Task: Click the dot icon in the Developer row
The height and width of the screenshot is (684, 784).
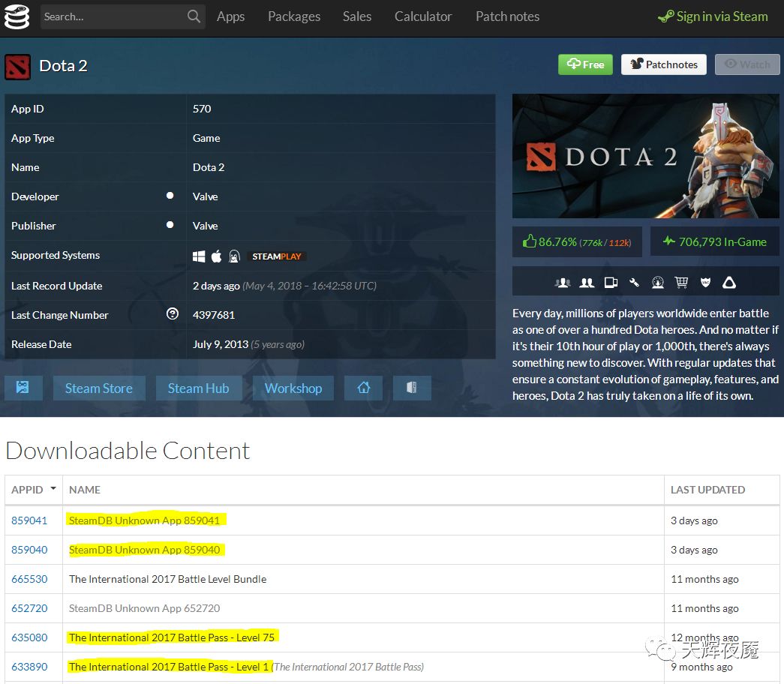Action: tap(170, 196)
